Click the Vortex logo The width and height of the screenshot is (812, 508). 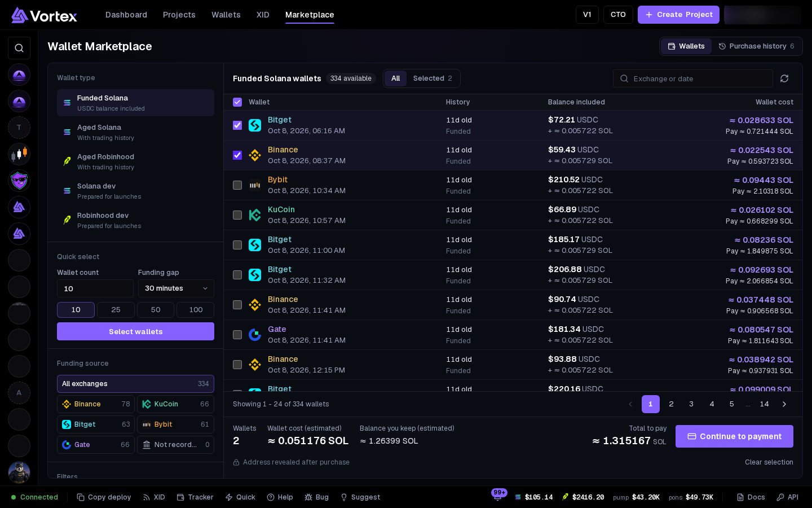pos(44,15)
